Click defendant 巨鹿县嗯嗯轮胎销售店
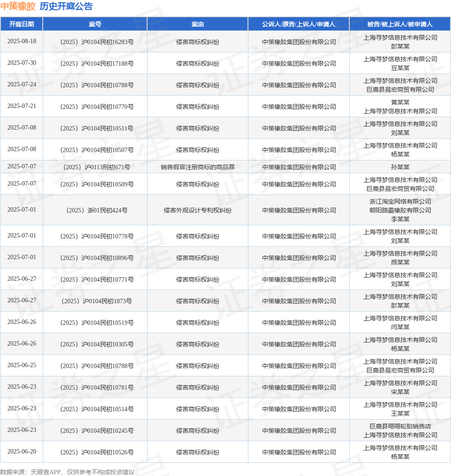Viewport: 451px width, 476px height. click(400, 427)
